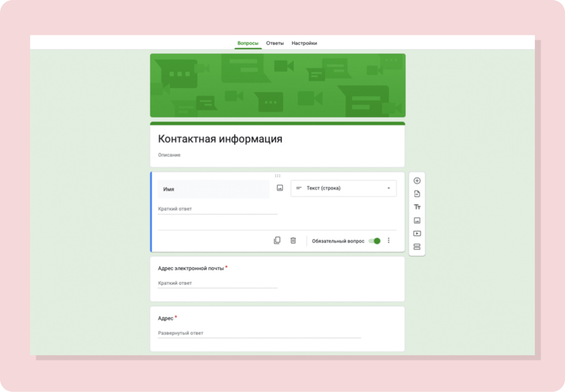Open more options menu for Имя question
Viewport: 565px width, 392px height.
click(388, 241)
